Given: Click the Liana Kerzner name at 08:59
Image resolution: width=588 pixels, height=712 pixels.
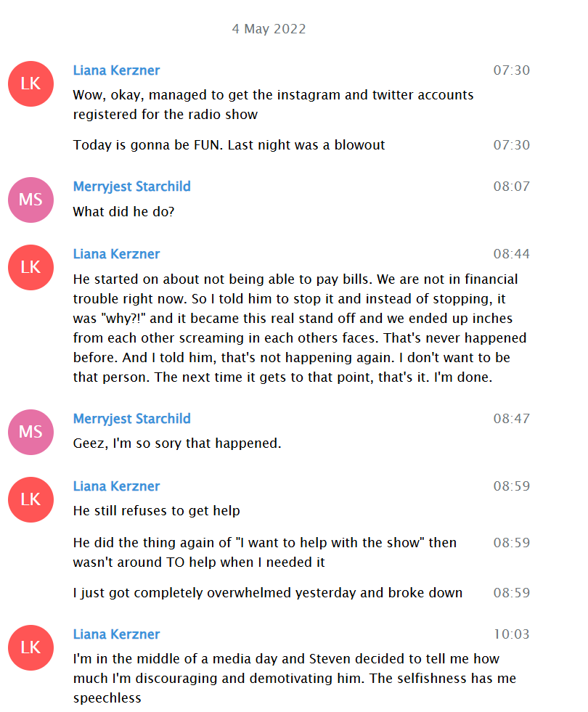Looking at the screenshot, I should pyautogui.click(x=116, y=486).
